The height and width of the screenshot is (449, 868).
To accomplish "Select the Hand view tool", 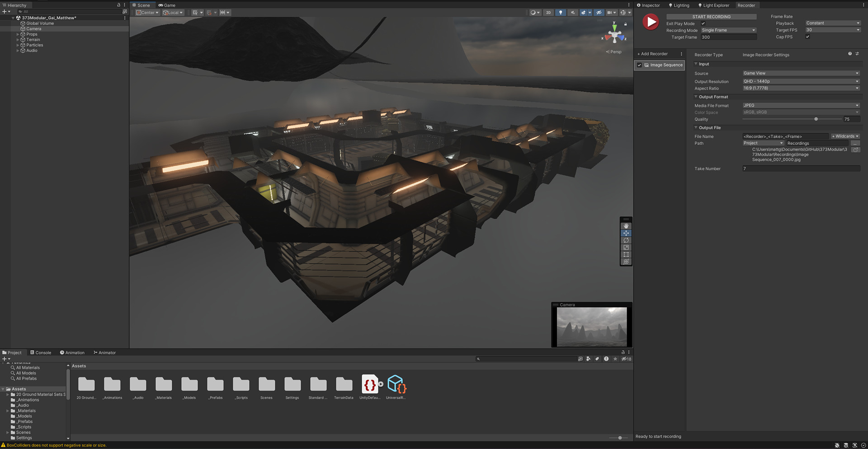I will click(x=626, y=226).
